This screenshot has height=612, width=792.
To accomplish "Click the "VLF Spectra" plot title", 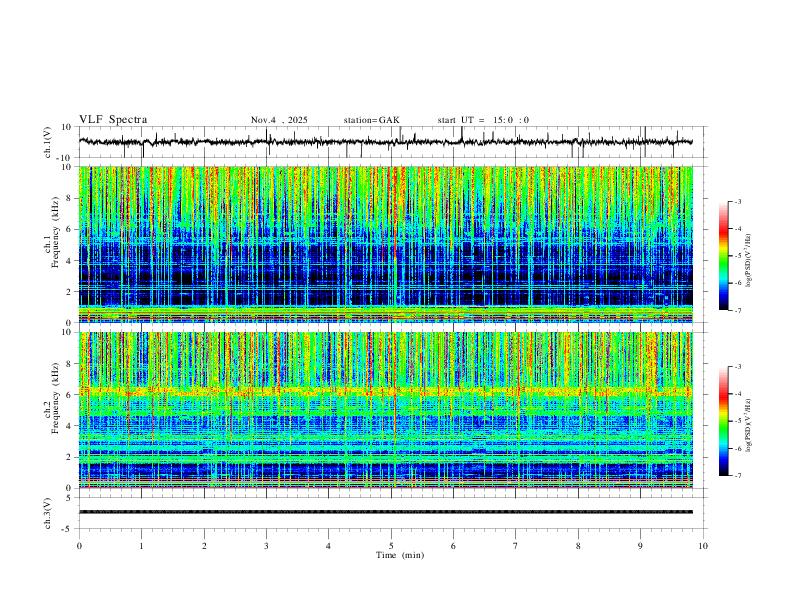I will click(113, 120).
